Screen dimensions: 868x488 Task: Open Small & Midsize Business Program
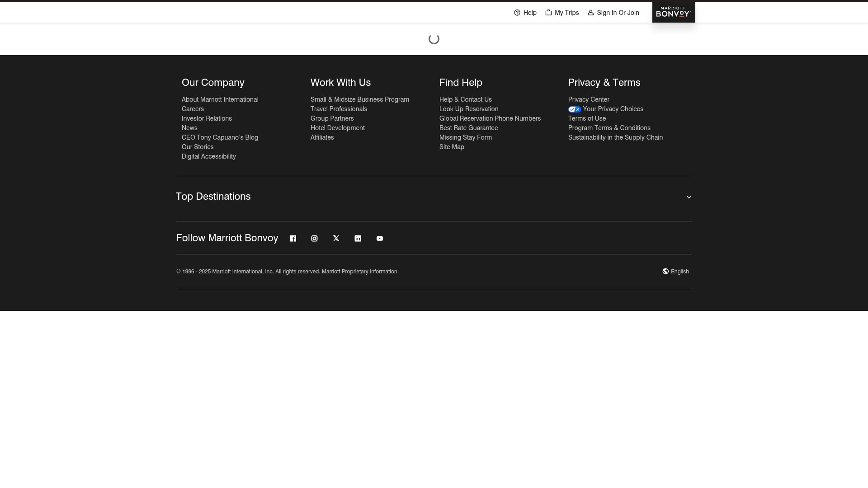360,99
